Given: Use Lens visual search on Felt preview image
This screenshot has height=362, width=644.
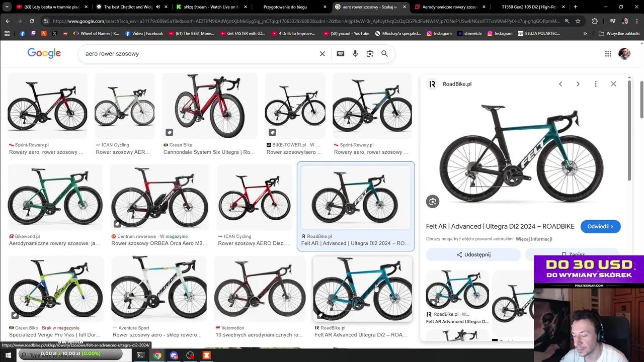Looking at the screenshot, I should (x=433, y=202).
